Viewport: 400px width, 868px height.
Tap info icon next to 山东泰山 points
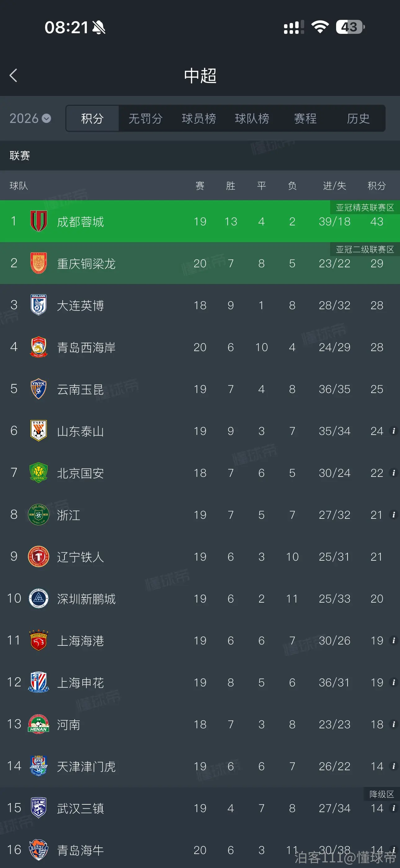coord(393,431)
